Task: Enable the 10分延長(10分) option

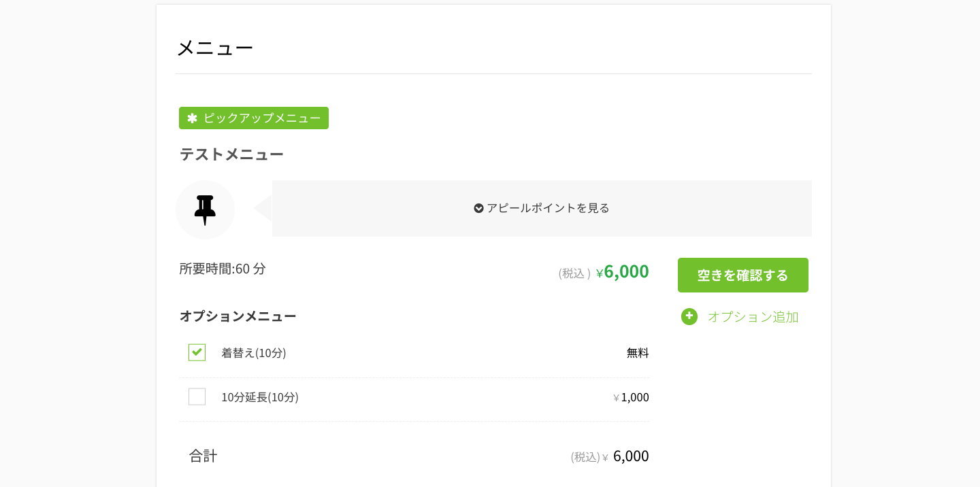Action: tap(197, 397)
